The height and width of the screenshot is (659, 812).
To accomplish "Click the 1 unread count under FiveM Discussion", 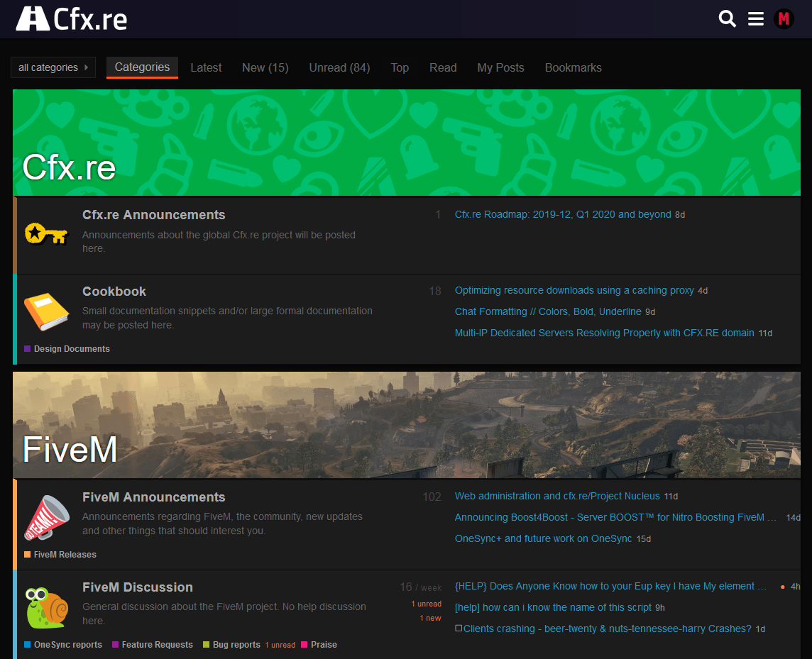I will tap(426, 604).
